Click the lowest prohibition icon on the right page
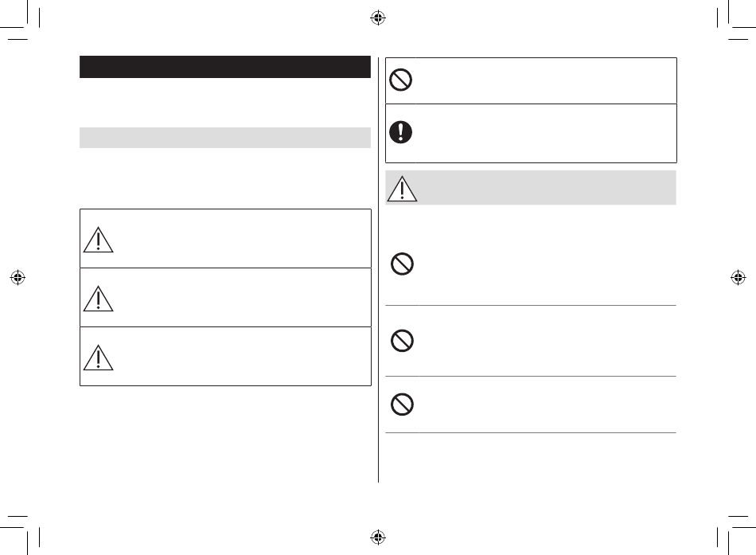This screenshot has height=555, width=756. (x=402, y=404)
